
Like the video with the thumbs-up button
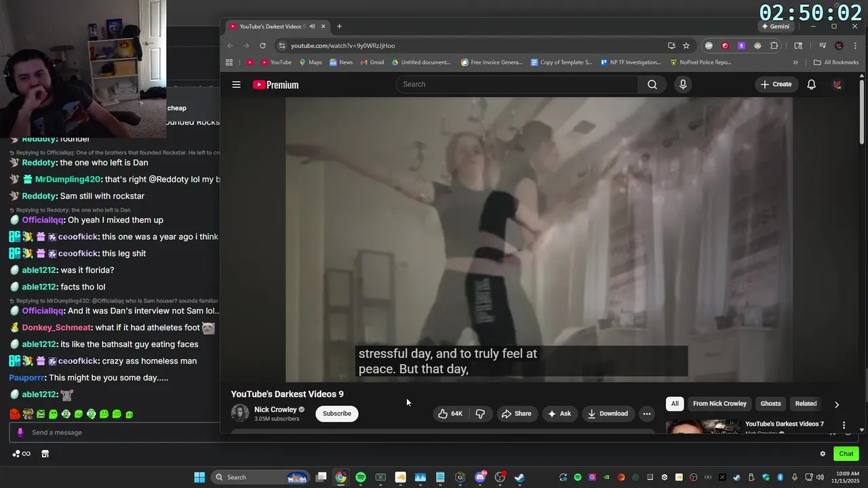[450, 413]
